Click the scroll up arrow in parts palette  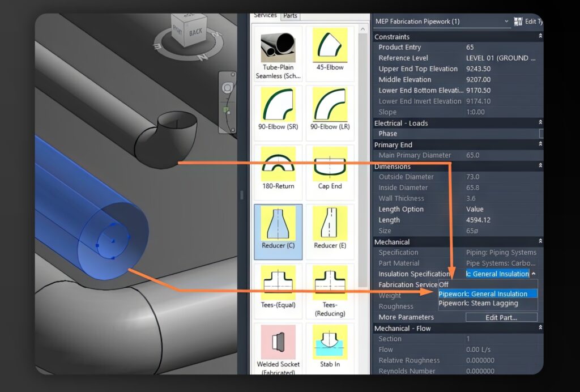[x=362, y=29]
